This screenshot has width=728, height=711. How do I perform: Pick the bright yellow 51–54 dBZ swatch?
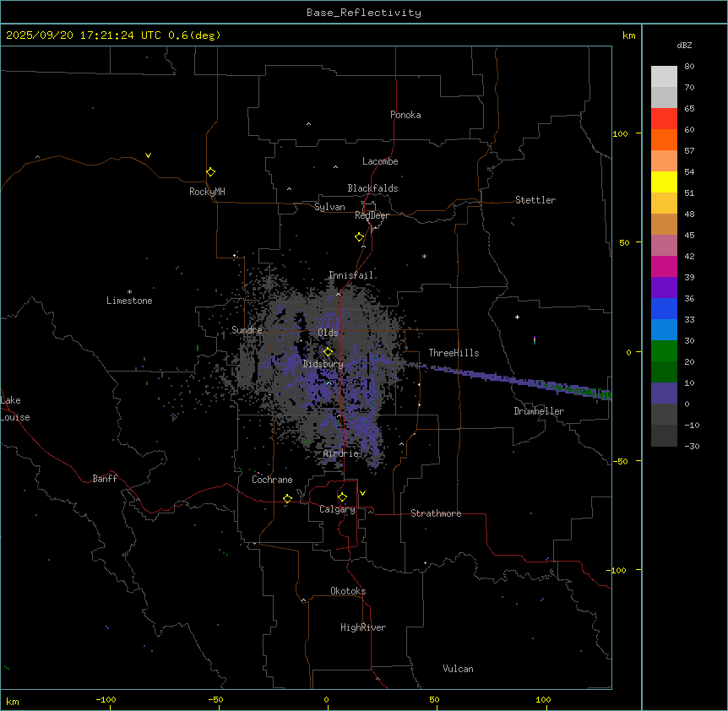(664, 182)
